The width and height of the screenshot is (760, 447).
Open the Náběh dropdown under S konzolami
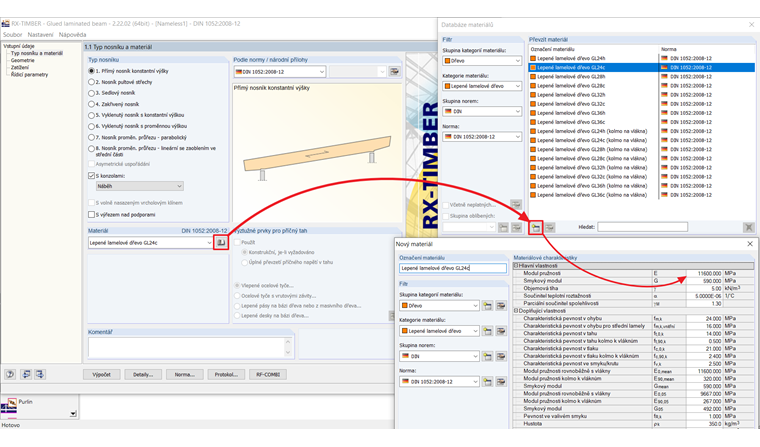click(x=140, y=186)
